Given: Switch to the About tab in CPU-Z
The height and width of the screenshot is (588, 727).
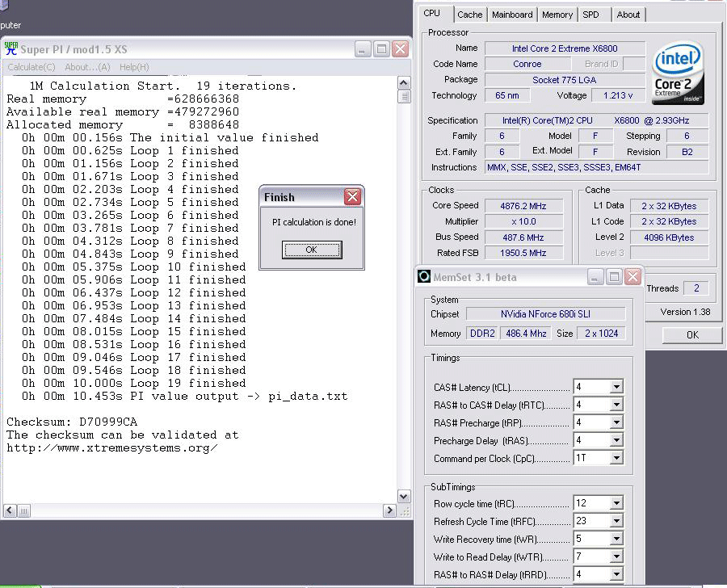Looking at the screenshot, I should tap(628, 15).
